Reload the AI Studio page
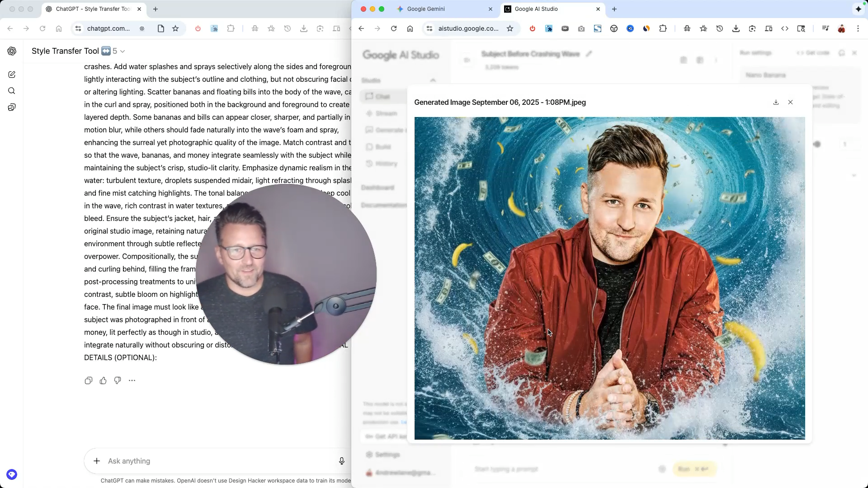This screenshot has width=868, height=488. coord(394,28)
